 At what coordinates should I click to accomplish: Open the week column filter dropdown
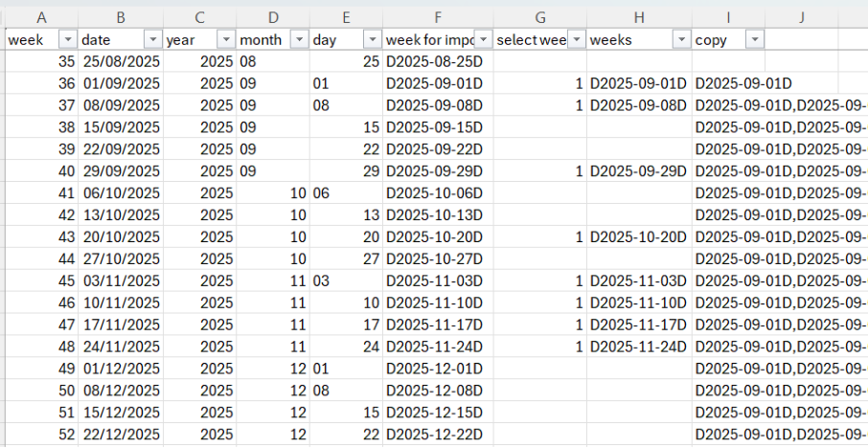tap(67, 39)
